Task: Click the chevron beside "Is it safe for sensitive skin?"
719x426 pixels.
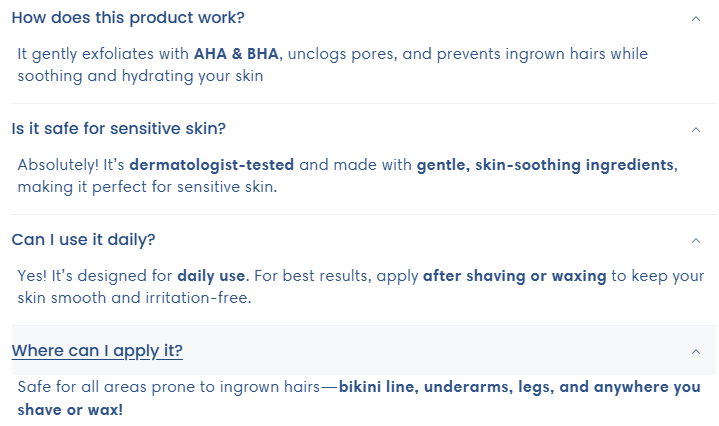Action: pyautogui.click(x=696, y=130)
